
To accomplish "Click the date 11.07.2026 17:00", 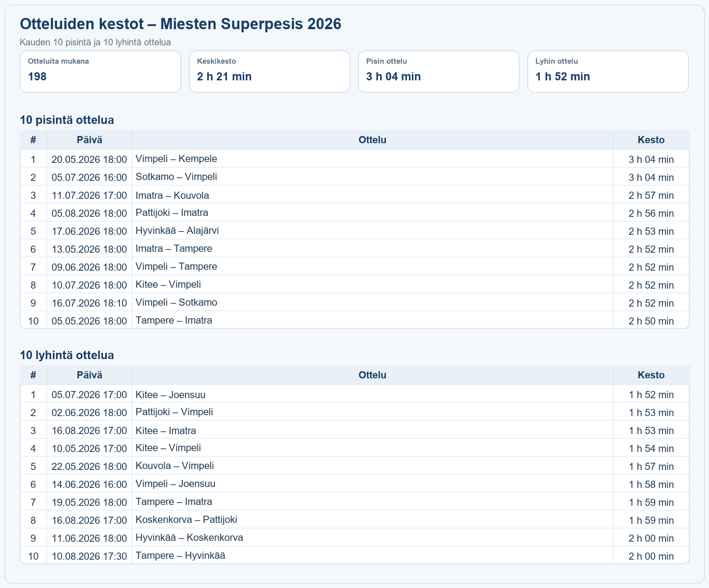I will click(x=89, y=195).
